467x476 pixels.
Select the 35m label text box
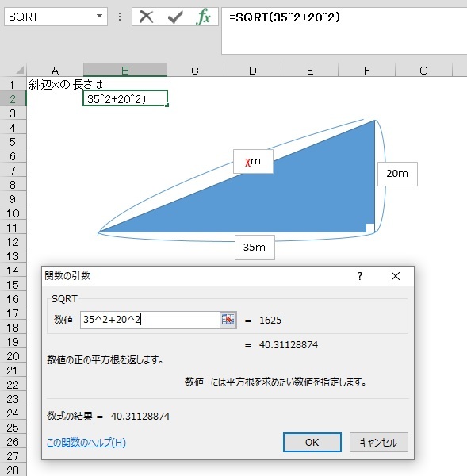tap(255, 247)
